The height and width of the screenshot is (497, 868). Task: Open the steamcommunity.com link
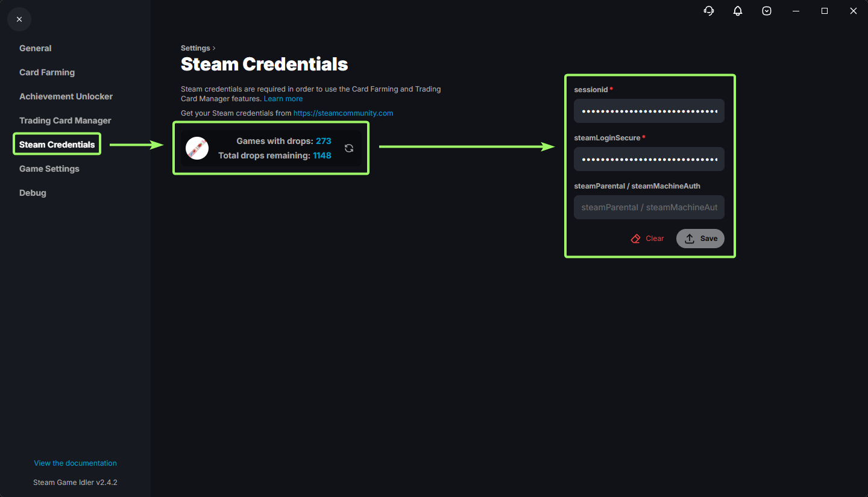(x=343, y=113)
